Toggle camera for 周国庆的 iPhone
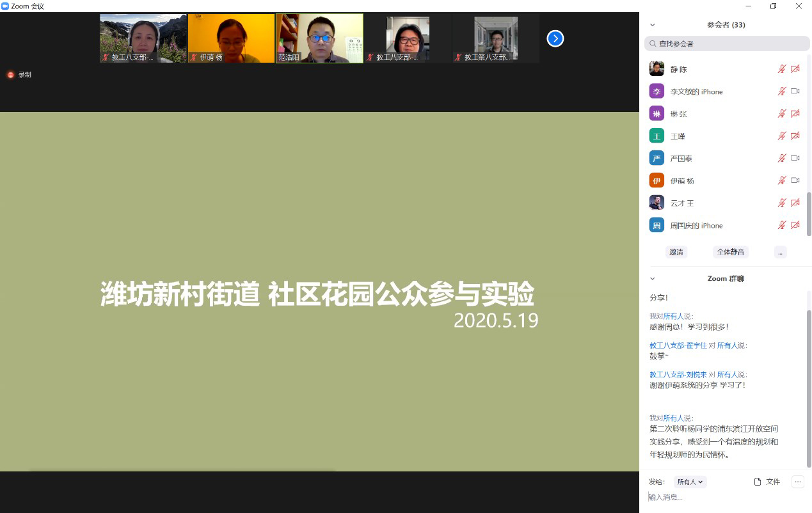This screenshot has height=513, width=812. point(795,225)
